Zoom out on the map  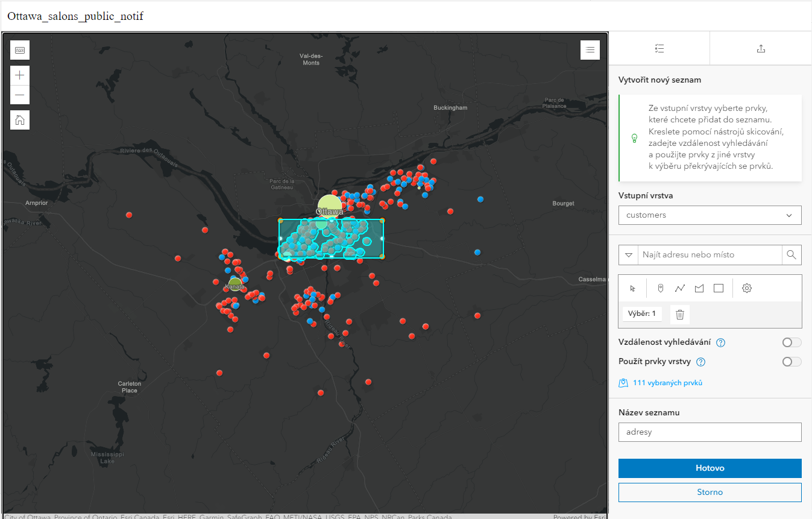pyautogui.click(x=20, y=95)
